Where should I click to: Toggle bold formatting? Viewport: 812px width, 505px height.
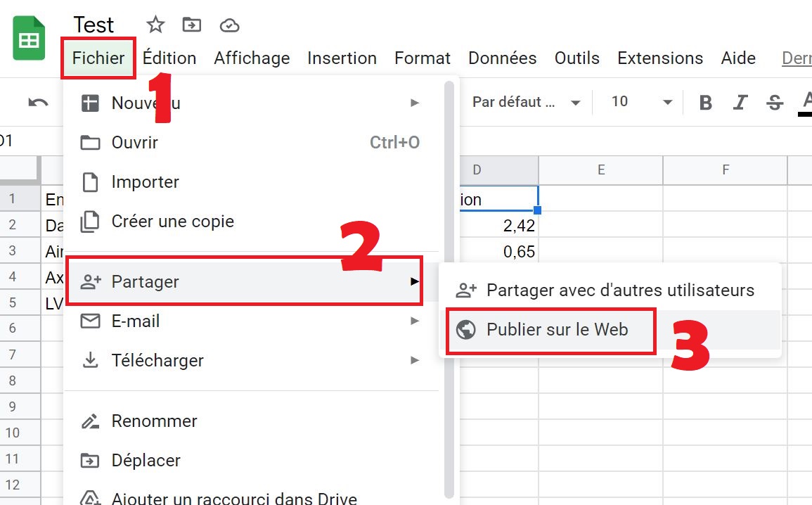click(x=705, y=102)
